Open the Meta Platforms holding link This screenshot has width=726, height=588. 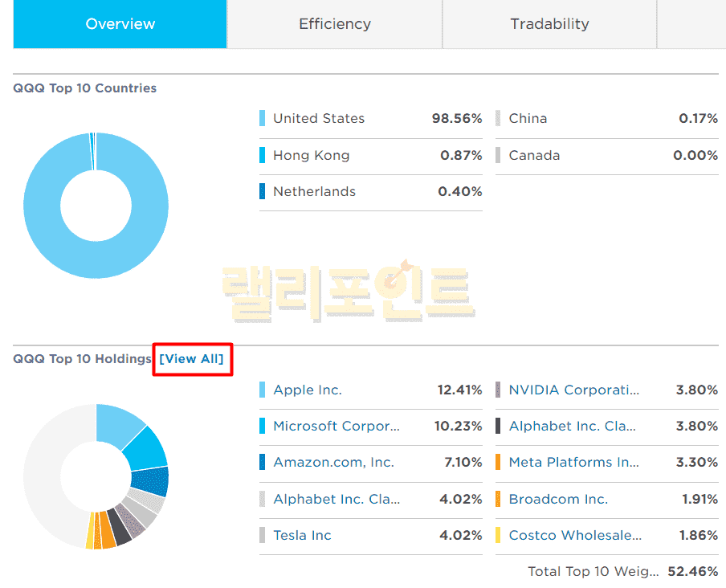[x=573, y=462]
